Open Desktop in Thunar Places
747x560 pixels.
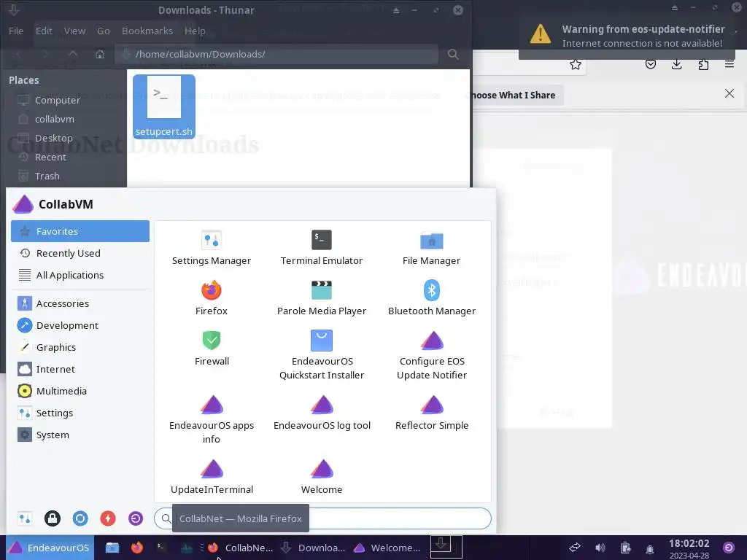[54, 138]
